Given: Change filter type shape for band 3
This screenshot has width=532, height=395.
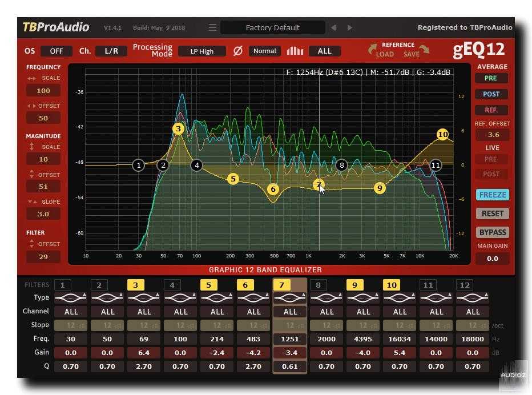Looking at the screenshot, I should [144, 297].
